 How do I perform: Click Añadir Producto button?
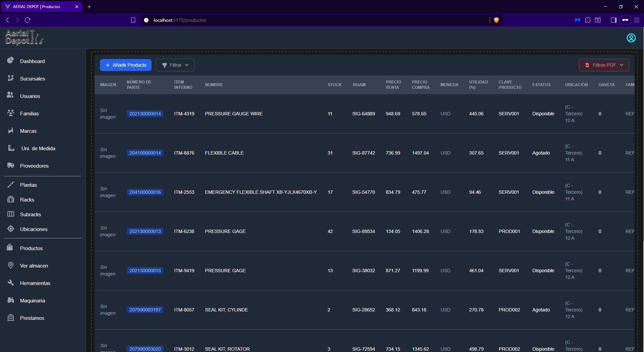(x=126, y=65)
